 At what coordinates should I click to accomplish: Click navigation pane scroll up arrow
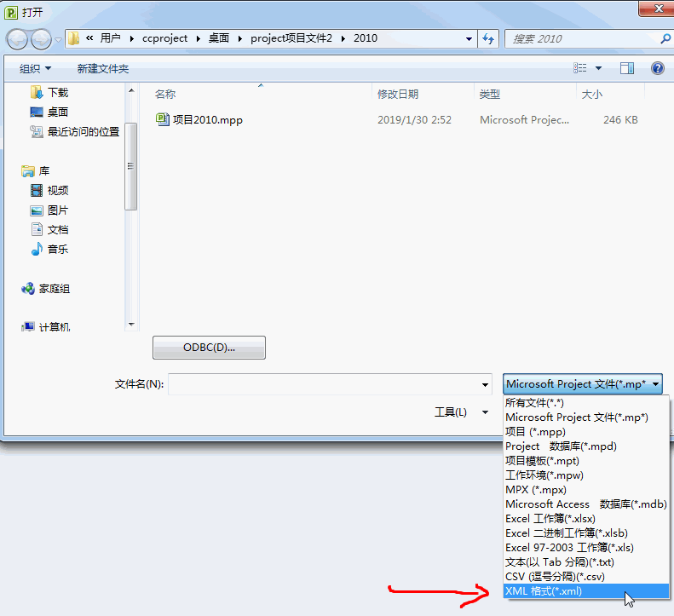click(x=131, y=90)
